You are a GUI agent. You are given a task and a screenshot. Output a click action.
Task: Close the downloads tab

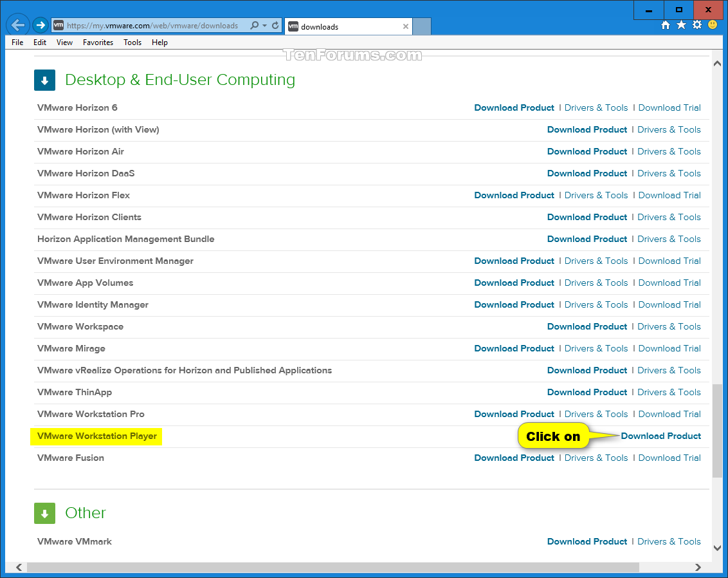pyautogui.click(x=405, y=26)
